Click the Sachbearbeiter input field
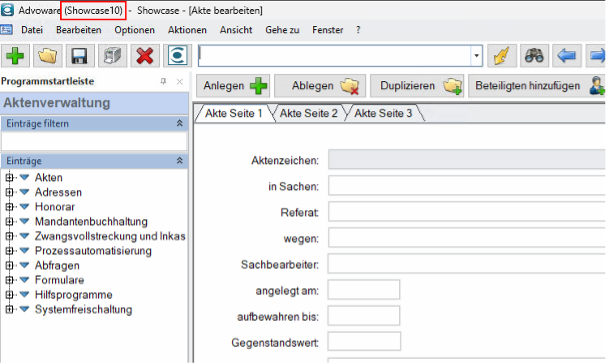The height and width of the screenshot is (364, 606). coord(467,264)
